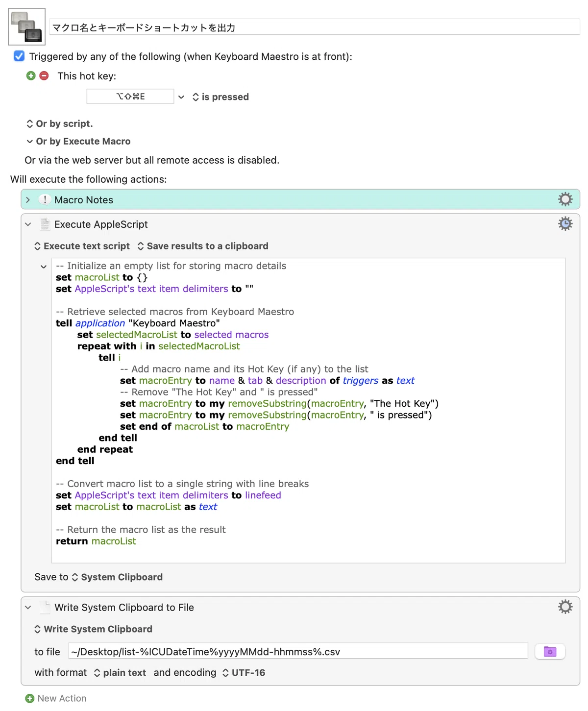This screenshot has height=711, width=588.
Task: Click the 'Macro Notes' action title
Action: 84,200
